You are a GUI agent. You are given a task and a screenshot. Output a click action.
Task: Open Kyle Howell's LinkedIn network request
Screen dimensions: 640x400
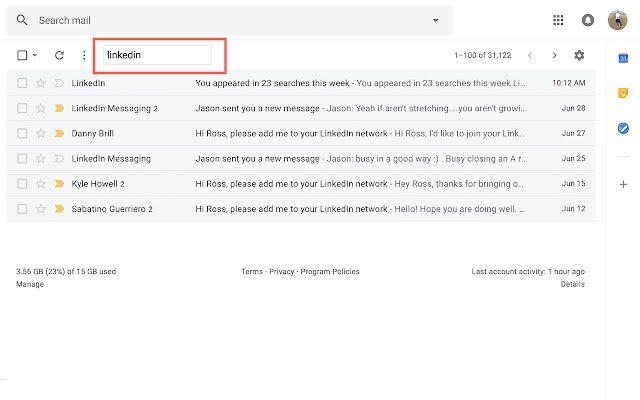[301, 184]
